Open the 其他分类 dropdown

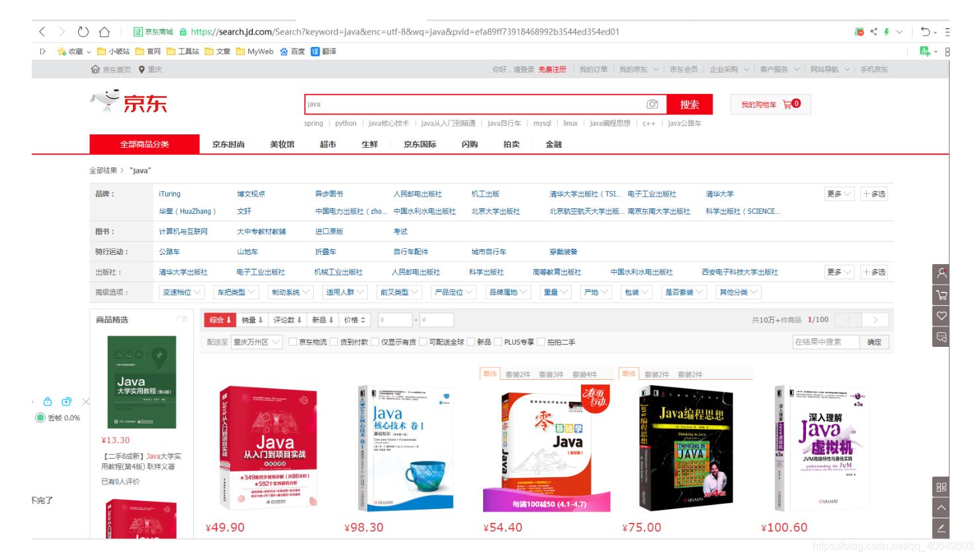pyautogui.click(x=738, y=292)
